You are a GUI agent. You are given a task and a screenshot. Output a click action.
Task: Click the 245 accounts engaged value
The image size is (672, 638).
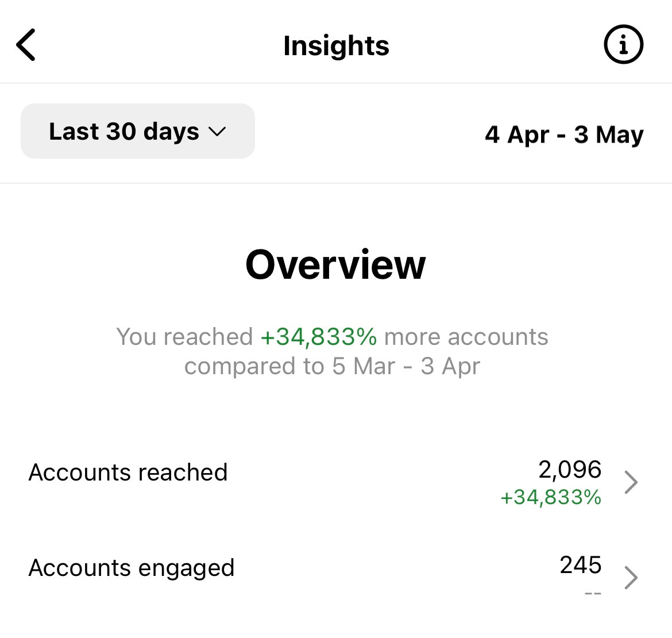(x=580, y=564)
